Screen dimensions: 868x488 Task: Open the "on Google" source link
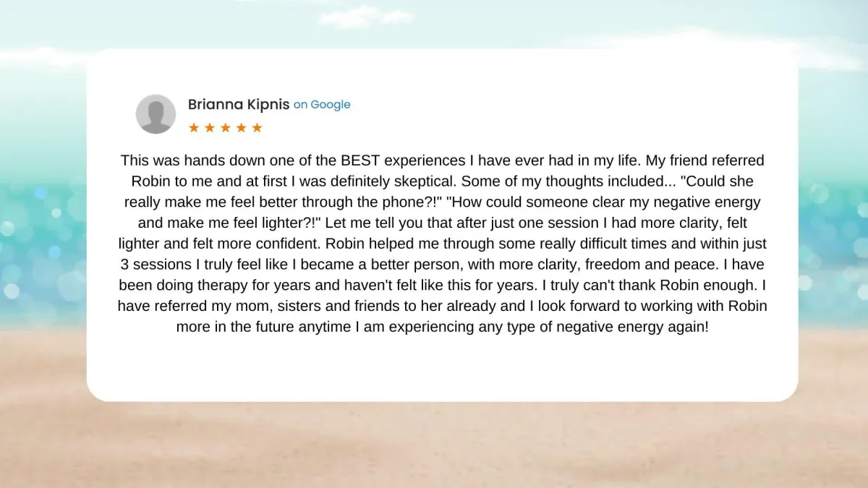click(x=322, y=105)
